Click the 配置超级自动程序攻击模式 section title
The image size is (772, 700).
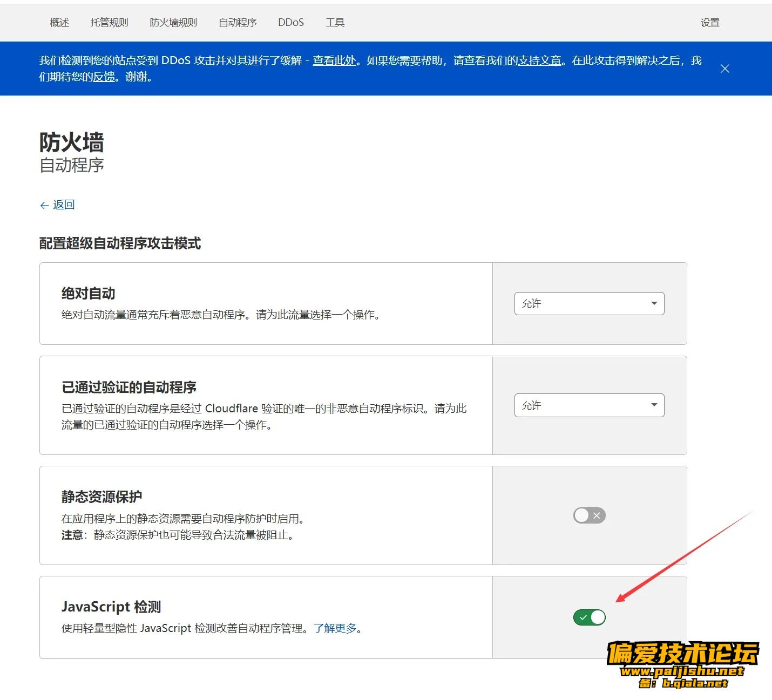coord(120,243)
